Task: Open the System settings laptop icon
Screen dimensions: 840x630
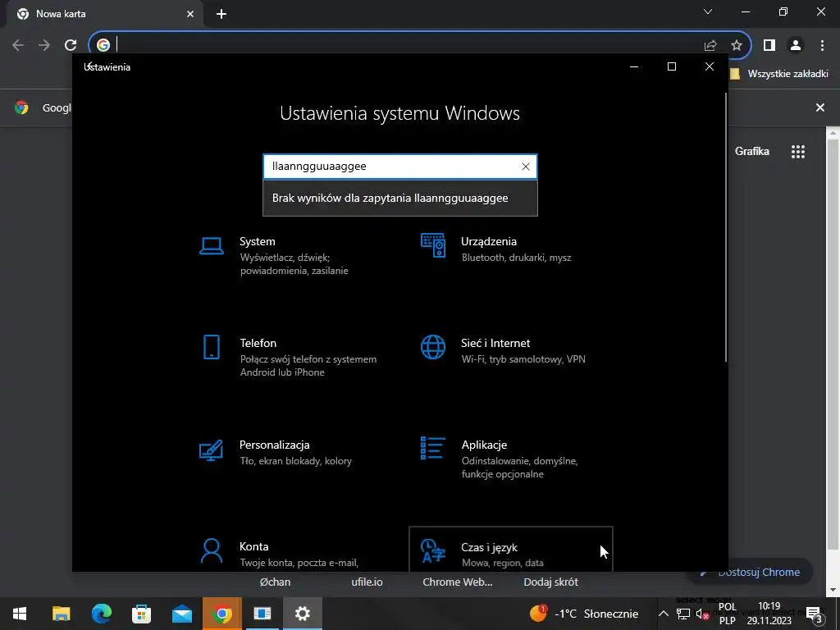Action: 212,246
